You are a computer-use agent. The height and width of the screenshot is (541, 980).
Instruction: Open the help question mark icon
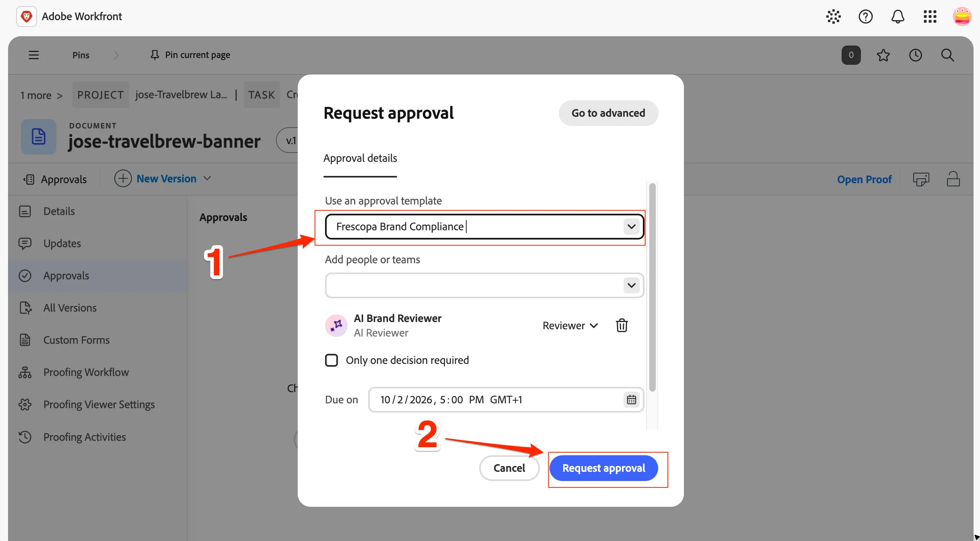865,17
